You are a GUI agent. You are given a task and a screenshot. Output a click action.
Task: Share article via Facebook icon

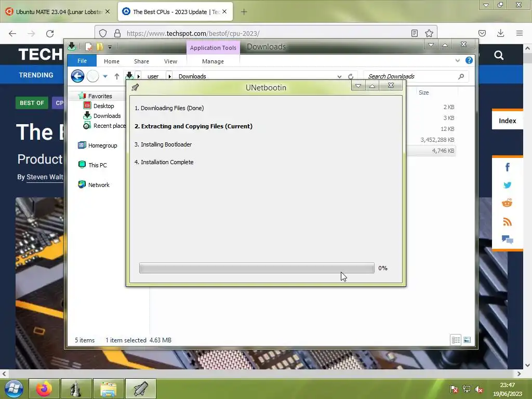tap(507, 167)
